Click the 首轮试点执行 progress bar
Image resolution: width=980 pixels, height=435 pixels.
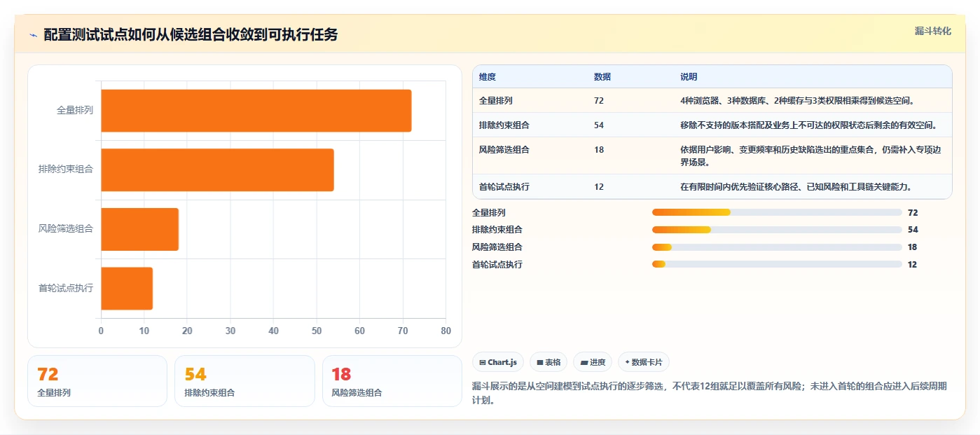click(x=777, y=264)
